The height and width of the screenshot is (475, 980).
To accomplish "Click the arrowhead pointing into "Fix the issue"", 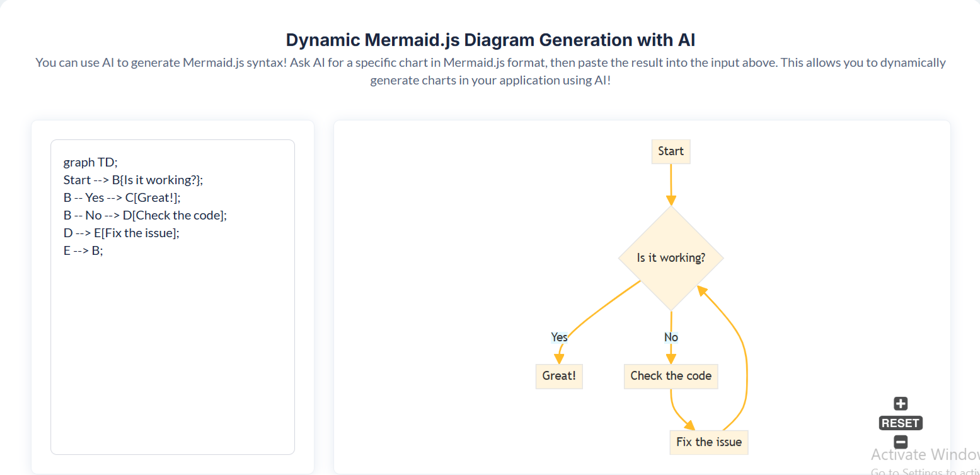I will 689,426.
